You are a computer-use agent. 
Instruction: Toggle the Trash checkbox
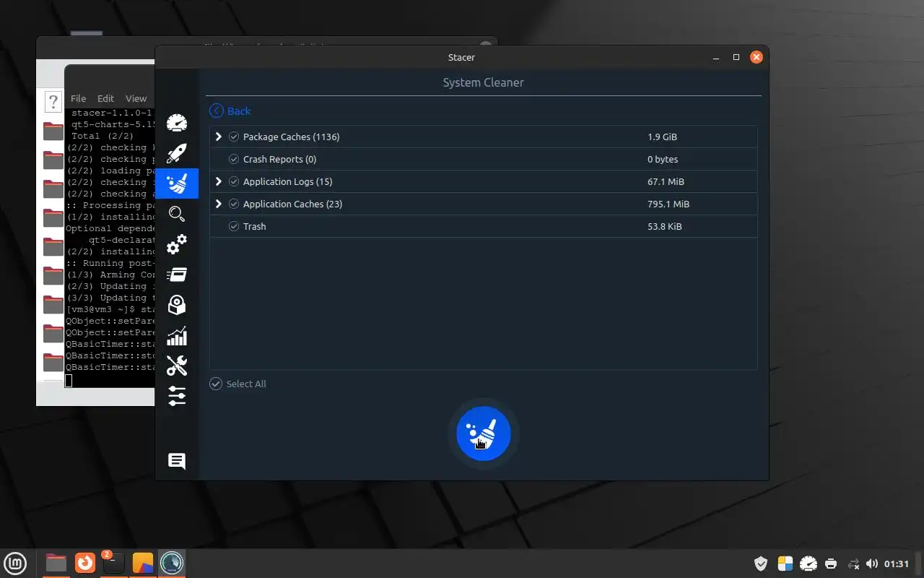(x=234, y=226)
